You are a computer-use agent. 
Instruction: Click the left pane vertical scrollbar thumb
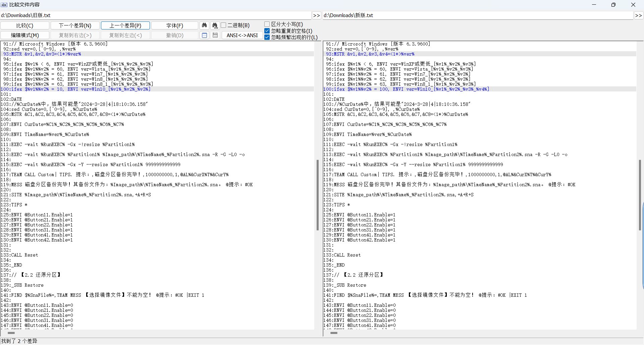pyautogui.click(x=317, y=195)
